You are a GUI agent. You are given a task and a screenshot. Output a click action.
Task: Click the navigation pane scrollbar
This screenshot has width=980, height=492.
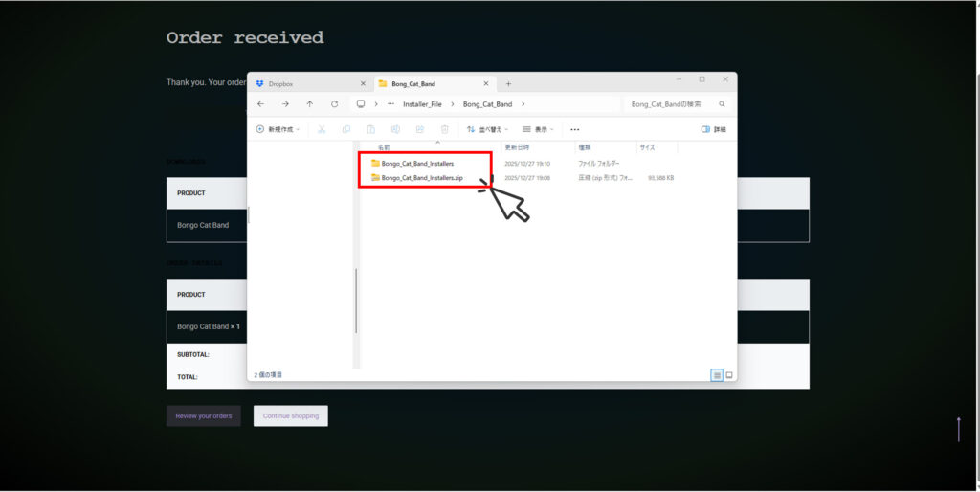356,297
